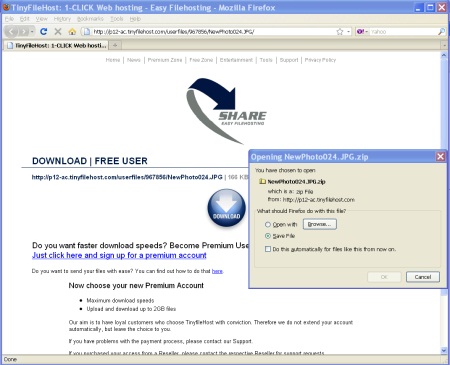Open the Help menu

tap(135, 19)
